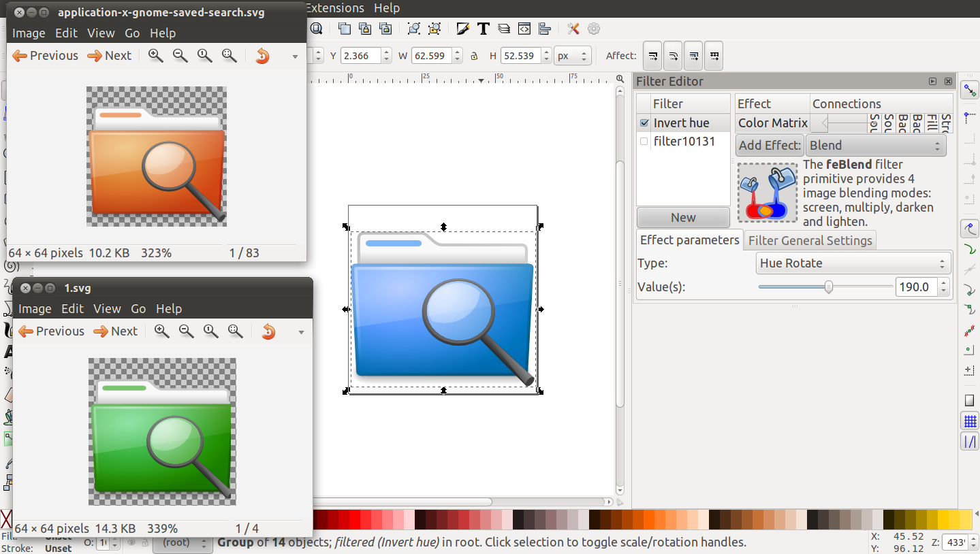Open Document Properties via the gear icon

tap(593, 29)
